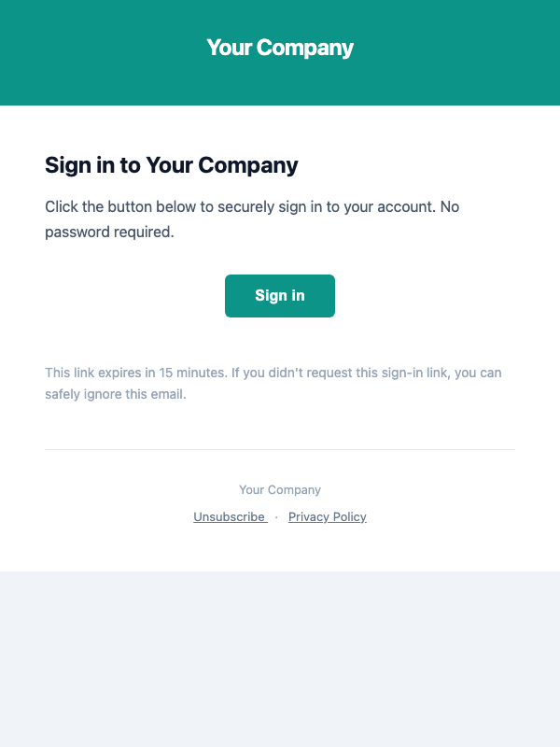Click the dot separator between footer links

(x=276, y=517)
